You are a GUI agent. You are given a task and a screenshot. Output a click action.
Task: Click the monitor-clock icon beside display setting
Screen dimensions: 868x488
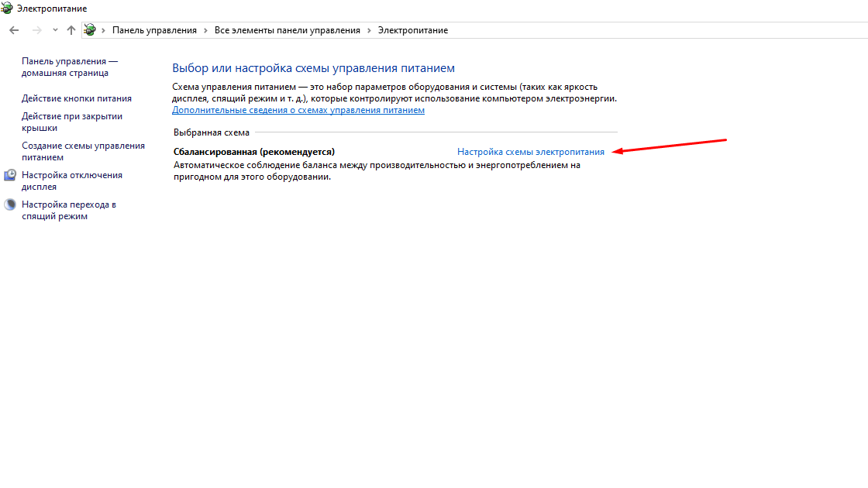click(10, 175)
